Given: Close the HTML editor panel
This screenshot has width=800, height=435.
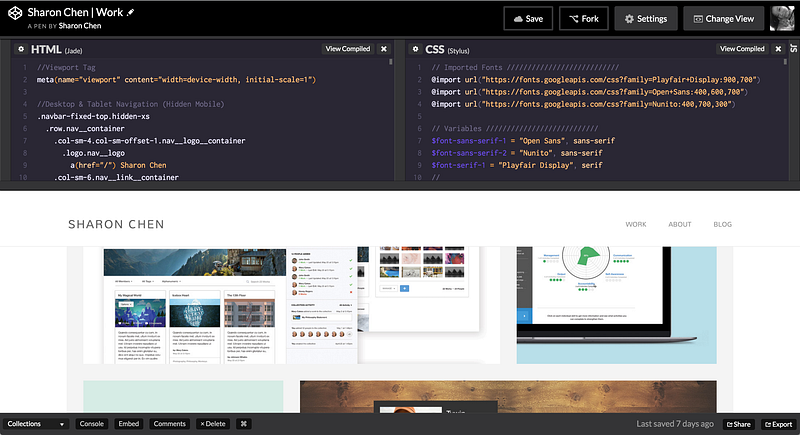Looking at the screenshot, I should coord(384,49).
